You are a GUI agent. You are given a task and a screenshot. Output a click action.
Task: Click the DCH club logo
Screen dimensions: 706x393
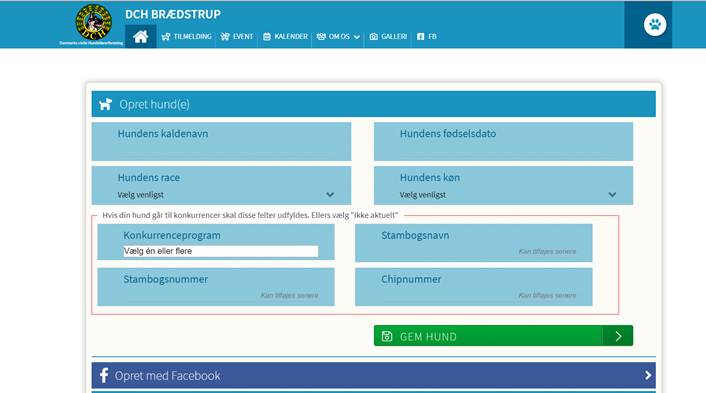click(93, 23)
